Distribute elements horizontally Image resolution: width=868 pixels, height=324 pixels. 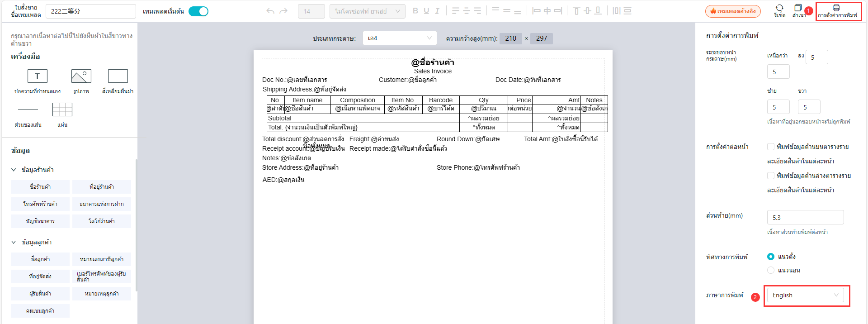click(617, 11)
